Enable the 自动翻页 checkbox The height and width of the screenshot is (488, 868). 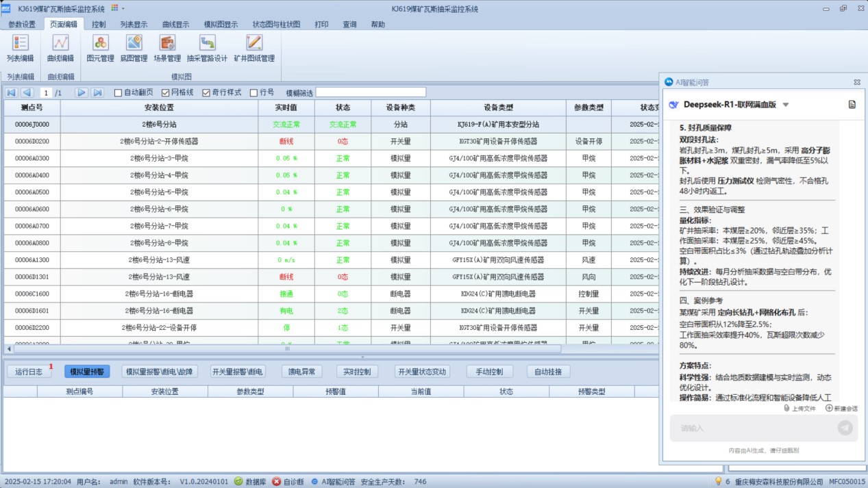tap(119, 92)
